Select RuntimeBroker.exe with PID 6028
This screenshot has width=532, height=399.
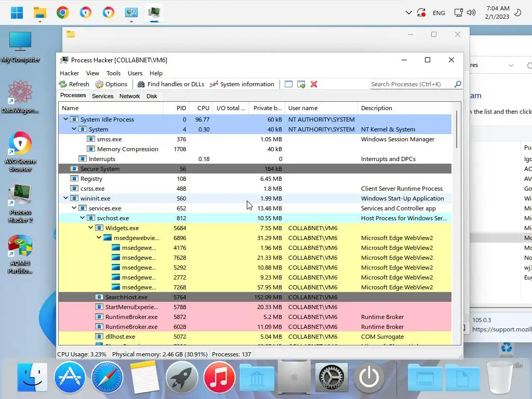pos(255,326)
